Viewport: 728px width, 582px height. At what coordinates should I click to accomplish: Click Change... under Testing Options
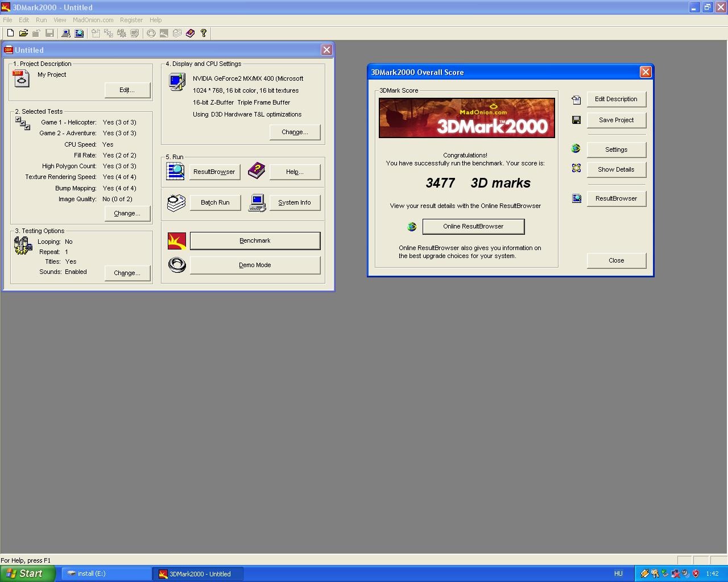(x=127, y=273)
